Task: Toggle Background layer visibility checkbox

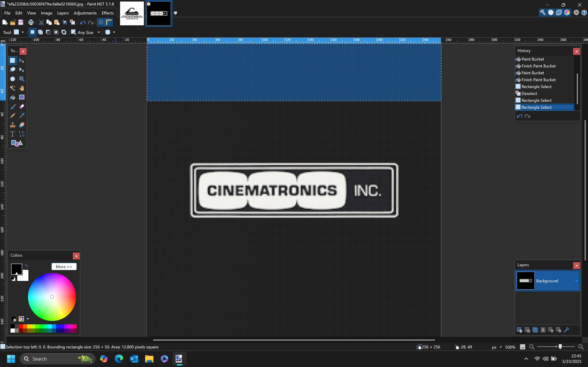Action: pyautogui.click(x=576, y=281)
